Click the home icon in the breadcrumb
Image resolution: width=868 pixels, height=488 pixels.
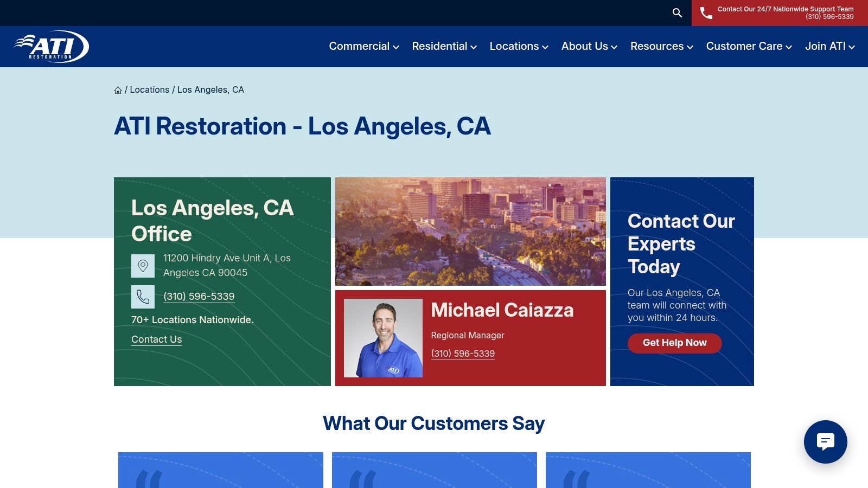[x=118, y=89]
